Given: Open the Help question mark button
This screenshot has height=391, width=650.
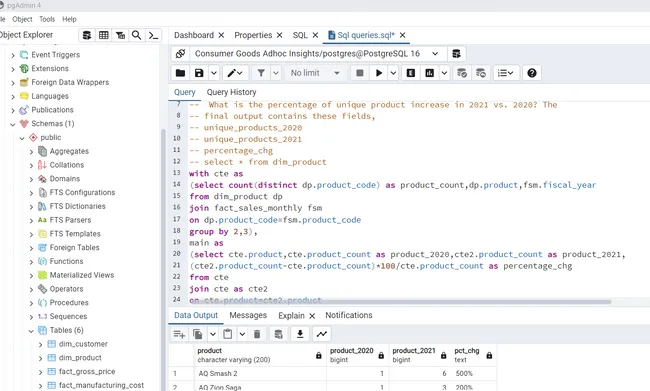Looking at the screenshot, I should pos(532,73).
